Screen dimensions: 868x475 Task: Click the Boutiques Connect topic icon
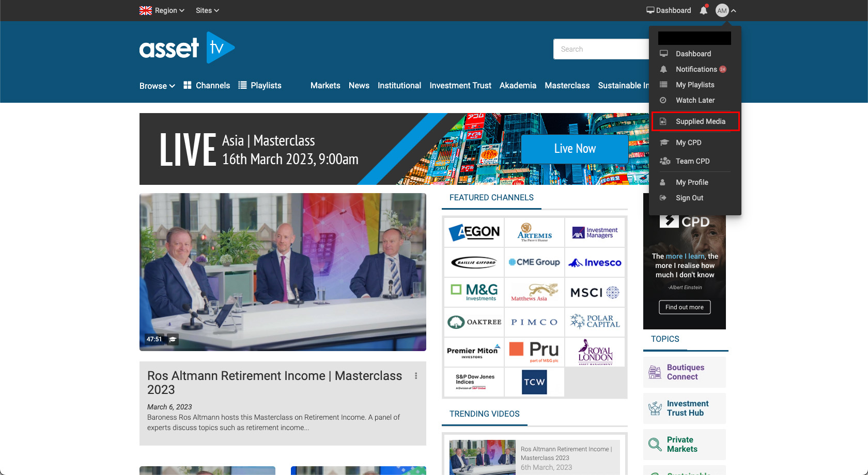655,372
